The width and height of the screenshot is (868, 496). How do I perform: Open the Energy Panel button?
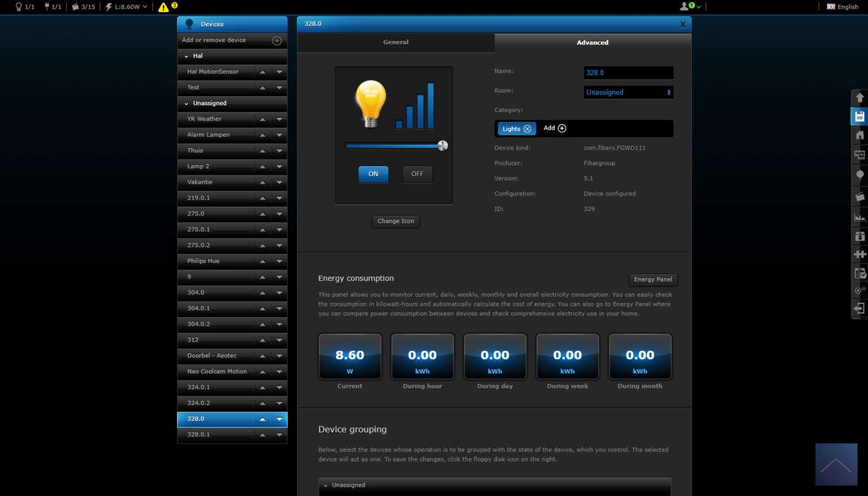point(652,280)
